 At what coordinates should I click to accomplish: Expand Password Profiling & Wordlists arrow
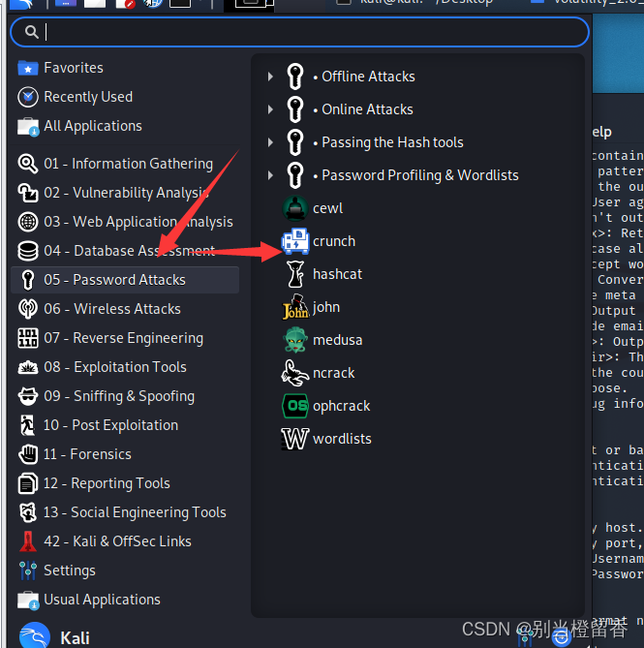pyautogui.click(x=270, y=175)
